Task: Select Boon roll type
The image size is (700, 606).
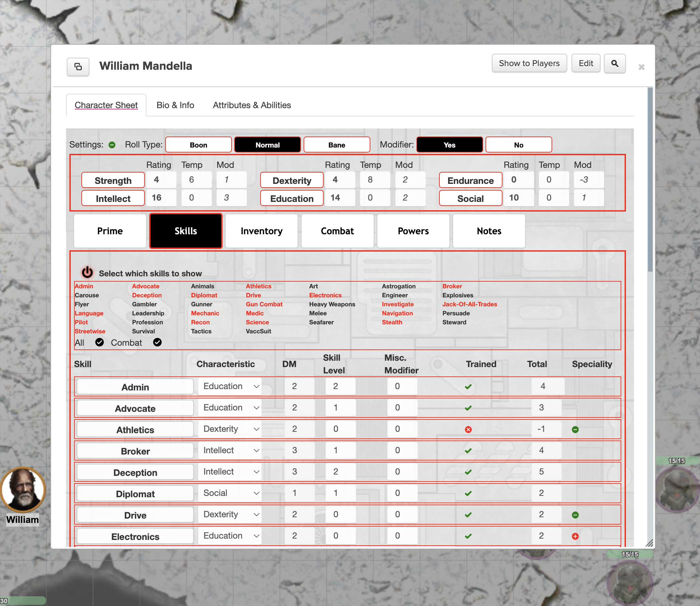Action: pyautogui.click(x=199, y=145)
